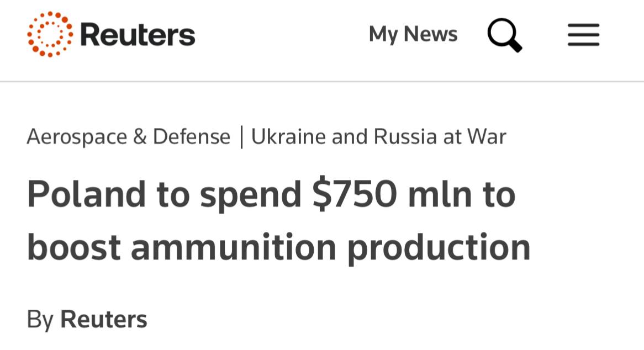The width and height of the screenshot is (644, 350).
Task: Open search with the magnifying glass icon
Action: (504, 34)
